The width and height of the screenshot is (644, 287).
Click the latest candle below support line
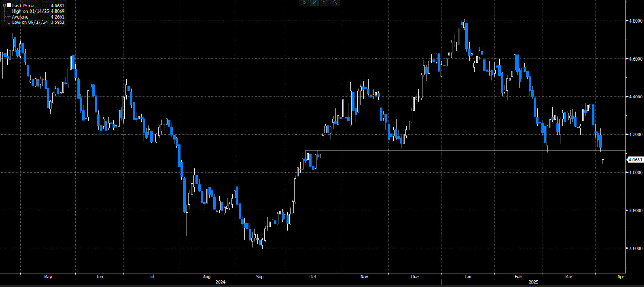pos(603,161)
